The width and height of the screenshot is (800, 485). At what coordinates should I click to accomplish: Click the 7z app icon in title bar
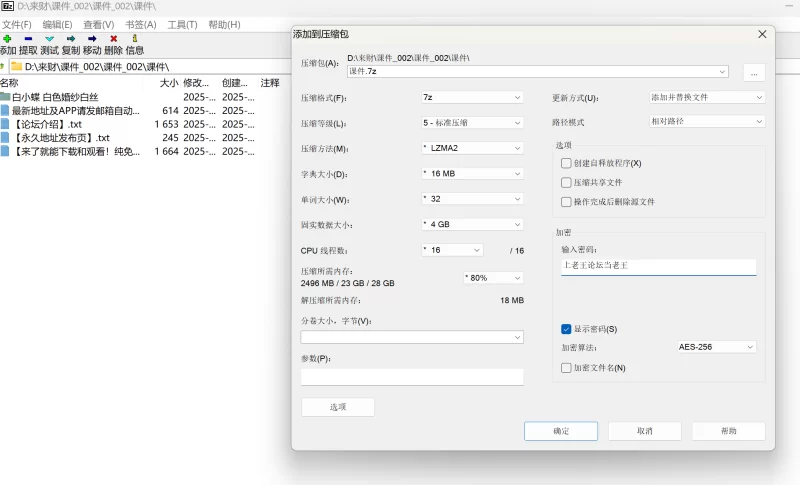coord(7,6)
